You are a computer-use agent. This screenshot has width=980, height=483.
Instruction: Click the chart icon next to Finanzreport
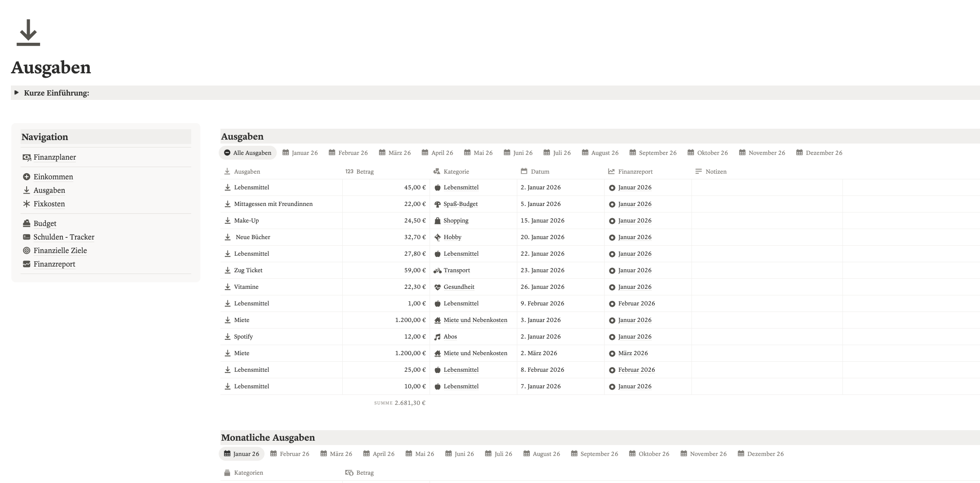(27, 264)
